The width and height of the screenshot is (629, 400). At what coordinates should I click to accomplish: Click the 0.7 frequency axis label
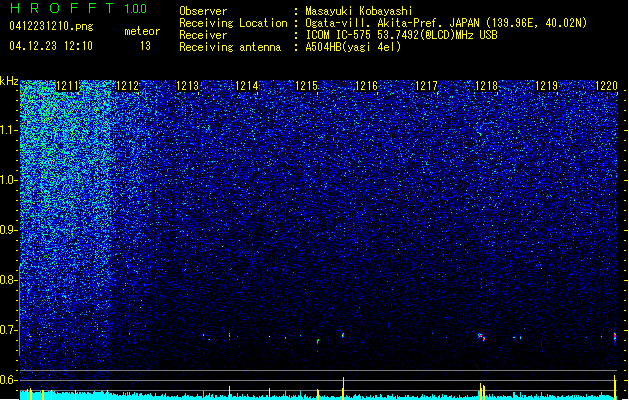pos(9,330)
